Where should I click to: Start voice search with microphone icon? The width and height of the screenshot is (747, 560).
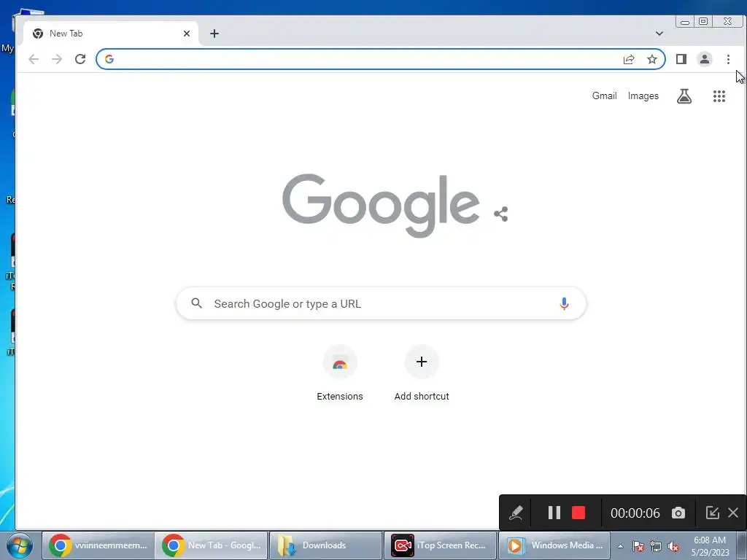564,303
